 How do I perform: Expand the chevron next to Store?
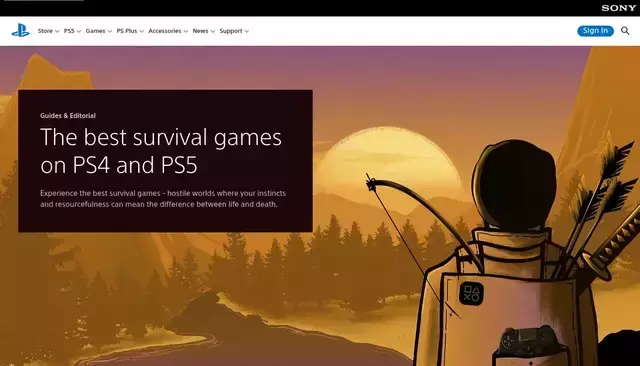click(x=57, y=31)
